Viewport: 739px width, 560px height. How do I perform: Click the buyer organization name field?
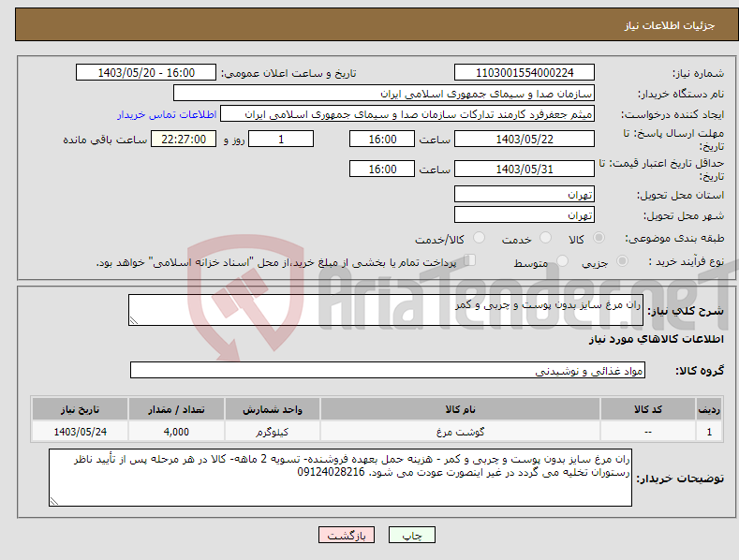click(x=384, y=94)
